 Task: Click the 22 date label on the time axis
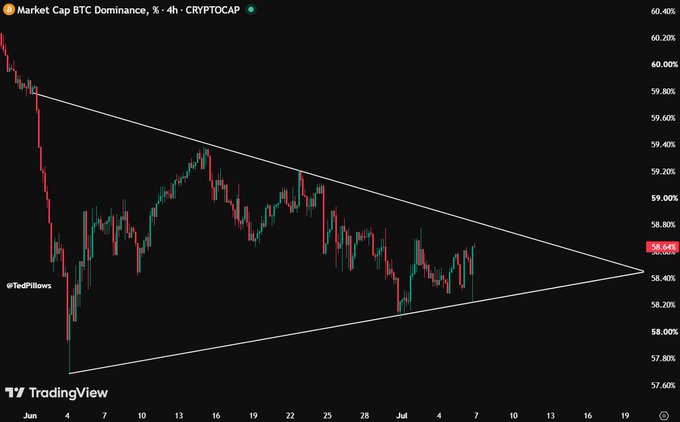pyautogui.click(x=290, y=415)
